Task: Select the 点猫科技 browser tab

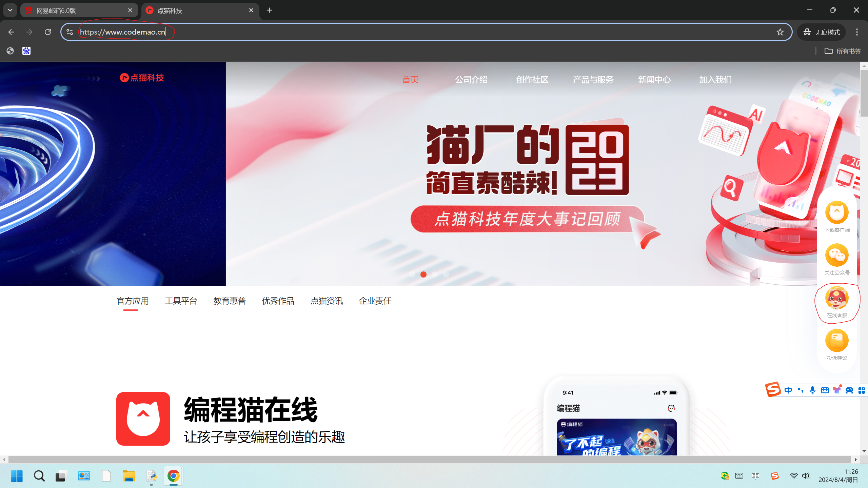Action: (x=200, y=11)
